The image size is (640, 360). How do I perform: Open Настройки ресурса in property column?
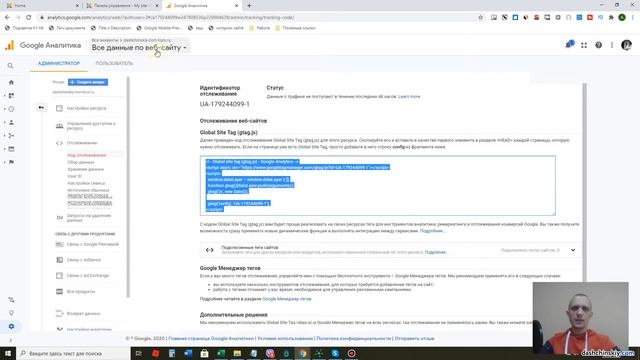click(87, 108)
